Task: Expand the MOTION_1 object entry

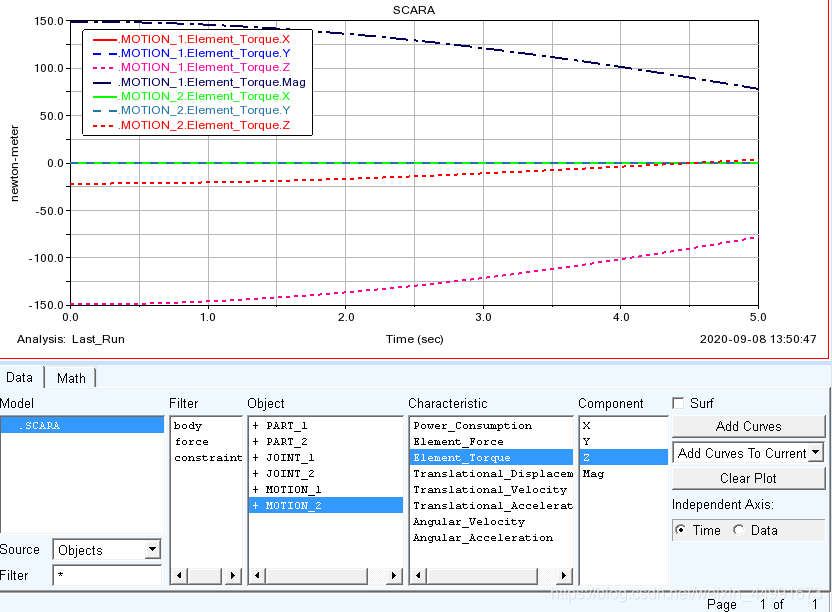Action: pyautogui.click(x=255, y=490)
